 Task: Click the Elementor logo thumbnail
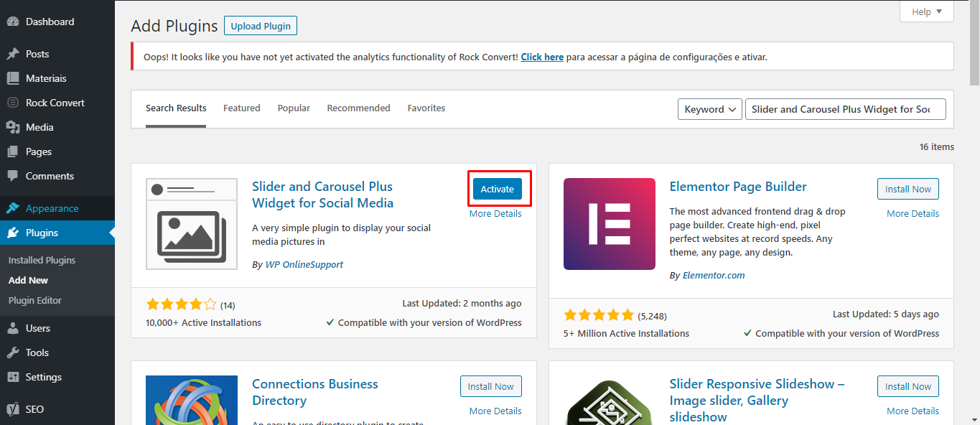tap(610, 224)
